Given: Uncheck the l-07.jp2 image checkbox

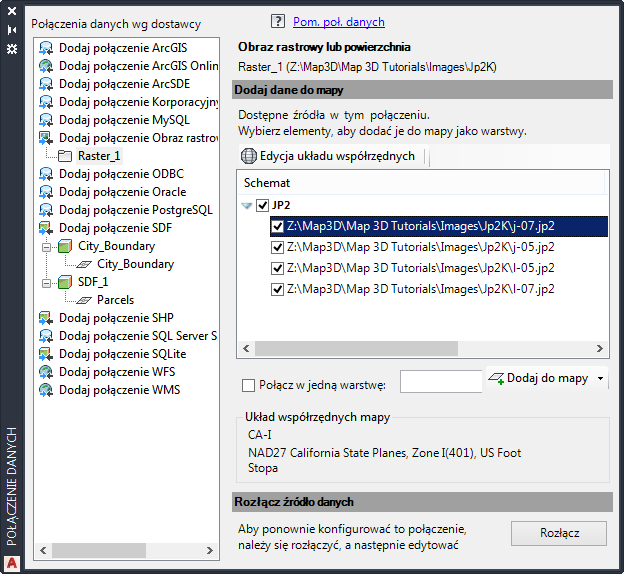Looking at the screenshot, I should click(277, 289).
